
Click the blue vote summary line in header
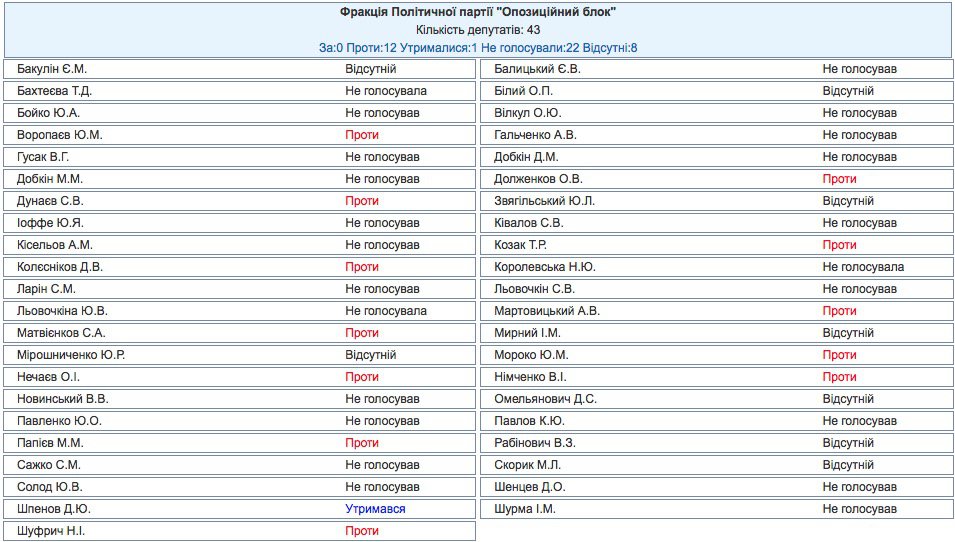point(478,47)
